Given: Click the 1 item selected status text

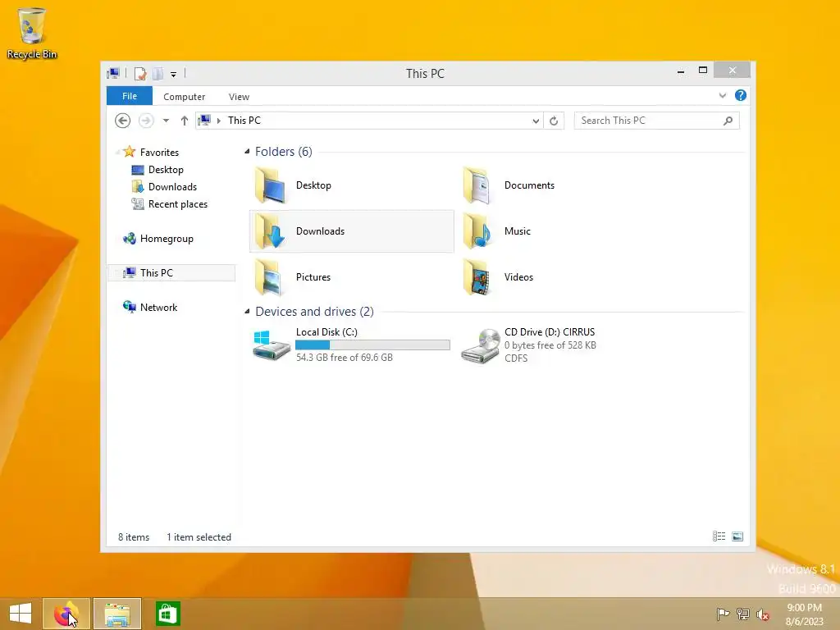Looking at the screenshot, I should point(199,537).
